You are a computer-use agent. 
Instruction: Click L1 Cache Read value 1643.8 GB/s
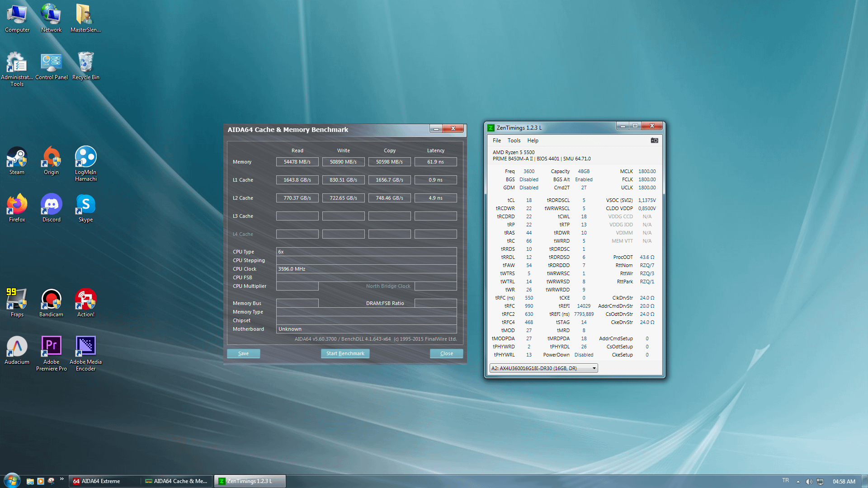[297, 180]
